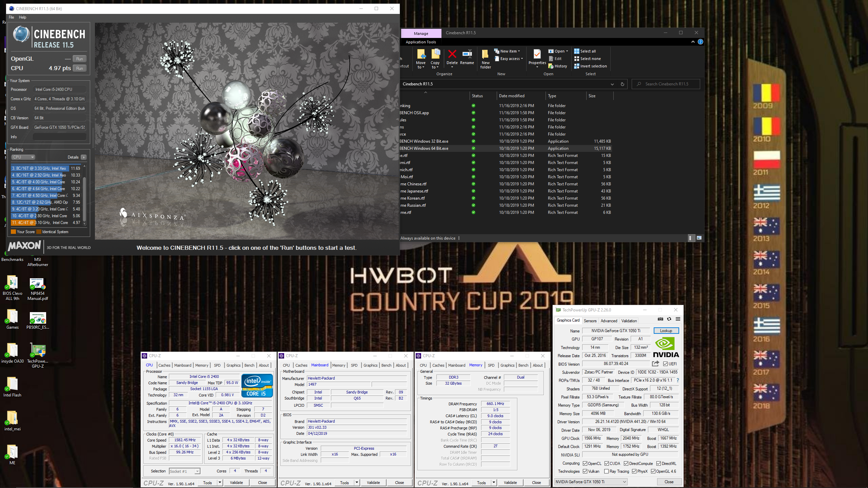Click the Close button in GPU-Z
This screenshot has height=488, width=868.
tap(669, 482)
